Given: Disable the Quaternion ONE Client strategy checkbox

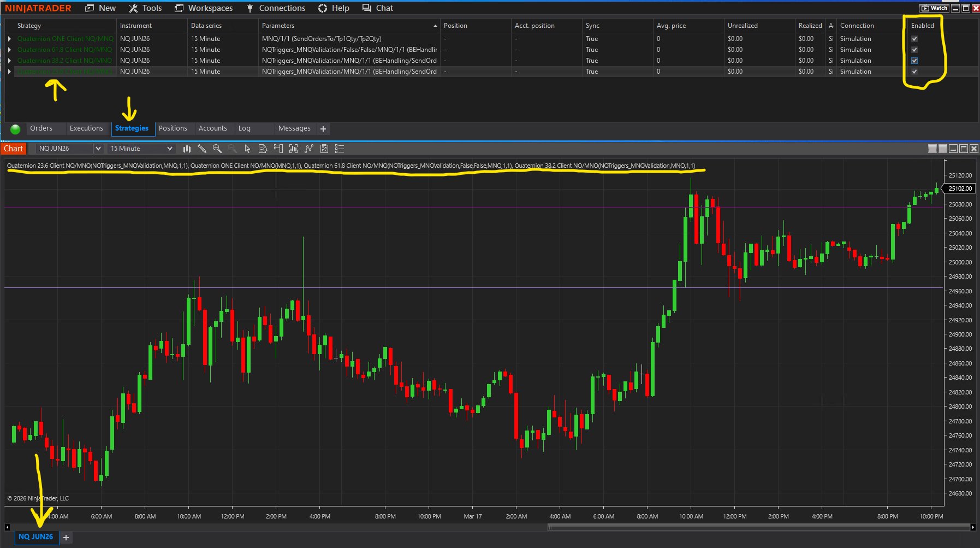Looking at the screenshot, I should [914, 39].
